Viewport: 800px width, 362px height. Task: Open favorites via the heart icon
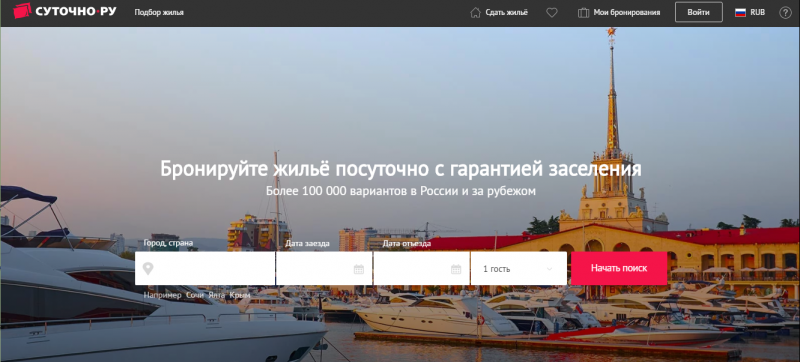(552, 13)
